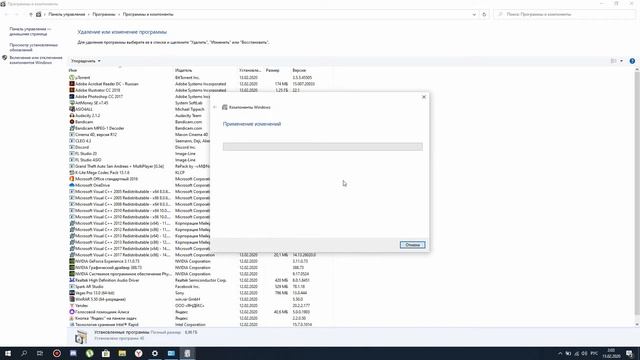The height and width of the screenshot is (360, 640).
Task: Click the help question mark icon
Action: pyautogui.click(x=632, y=61)
